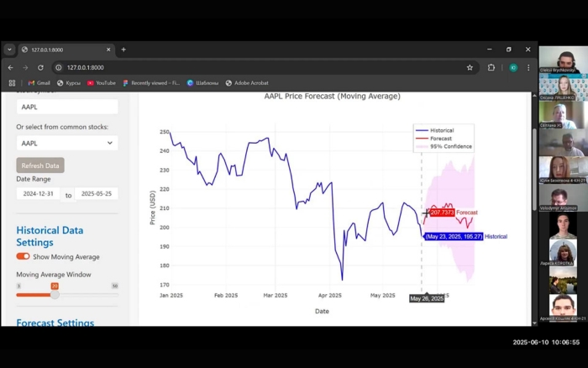Open the Chrome three-dot menu

point(528,67)
